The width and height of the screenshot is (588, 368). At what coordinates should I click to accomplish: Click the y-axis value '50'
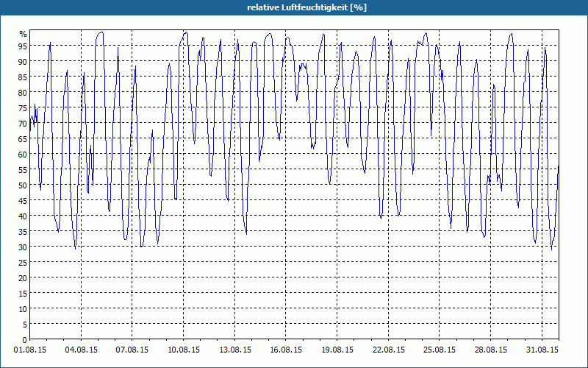tap(23, 185)
